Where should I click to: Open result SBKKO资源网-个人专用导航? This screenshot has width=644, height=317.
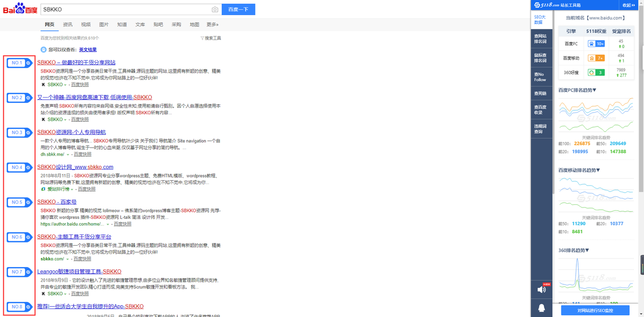click(71, 132)
